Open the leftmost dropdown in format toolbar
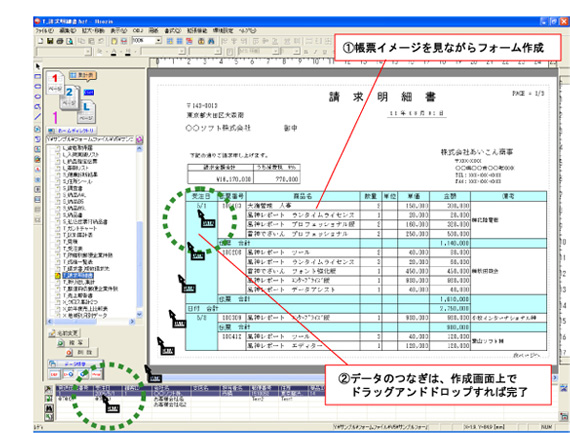 [88, 52]
